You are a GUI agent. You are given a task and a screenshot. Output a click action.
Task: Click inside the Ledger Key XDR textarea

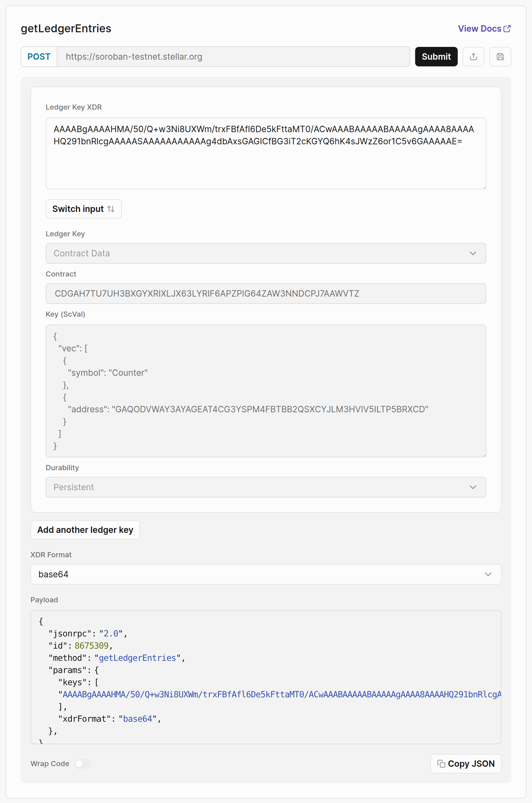[x=266, y=153]
